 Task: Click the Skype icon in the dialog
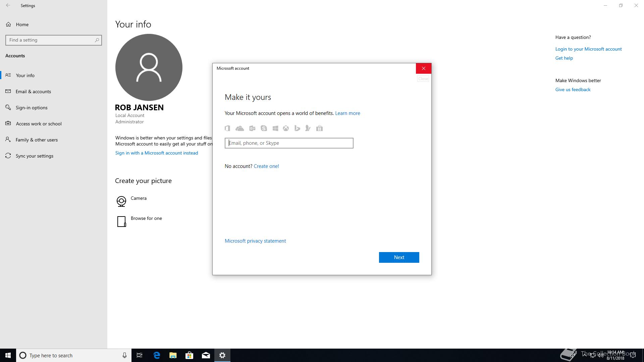coord(264,128)
